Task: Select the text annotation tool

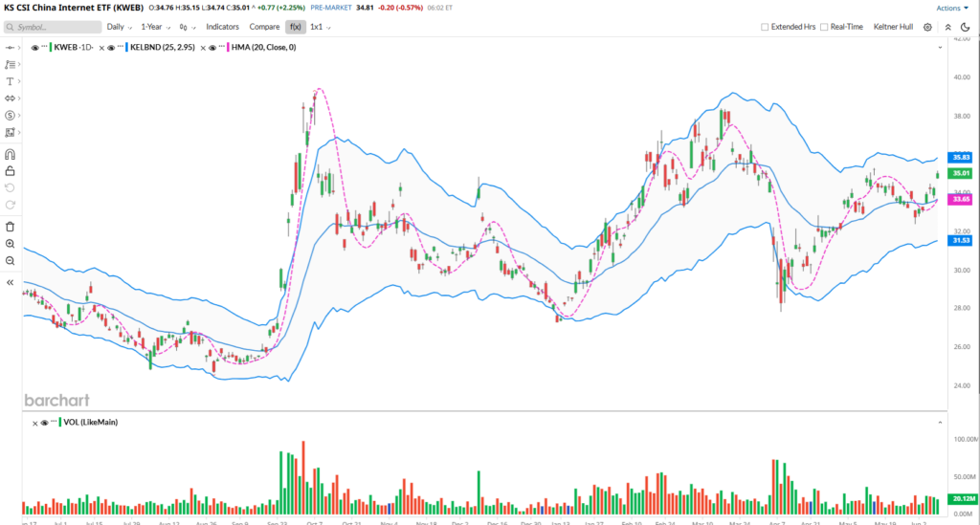Action: (x=11, y=81)
